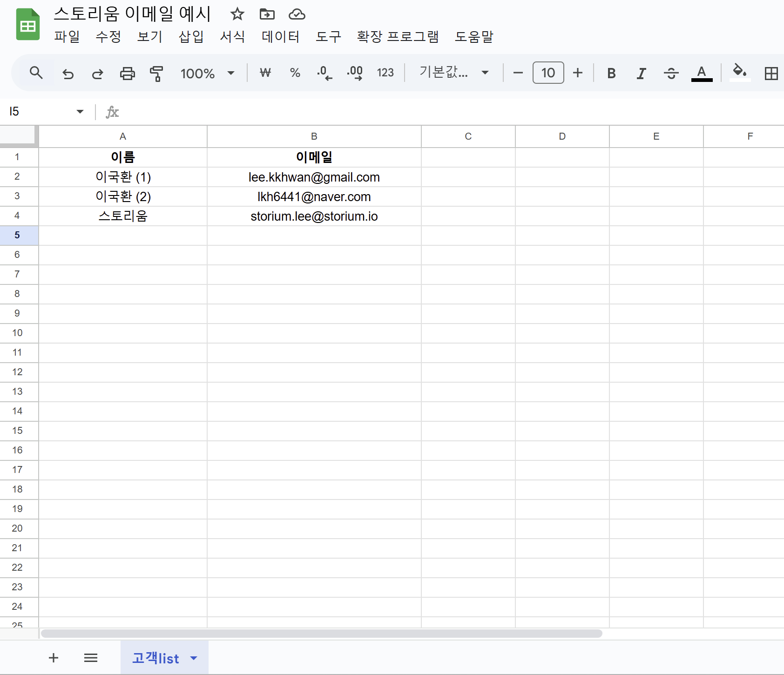Screen dimensions: 784x675
Task: Toggle strikethrough formatting
Action: [671, 73]
